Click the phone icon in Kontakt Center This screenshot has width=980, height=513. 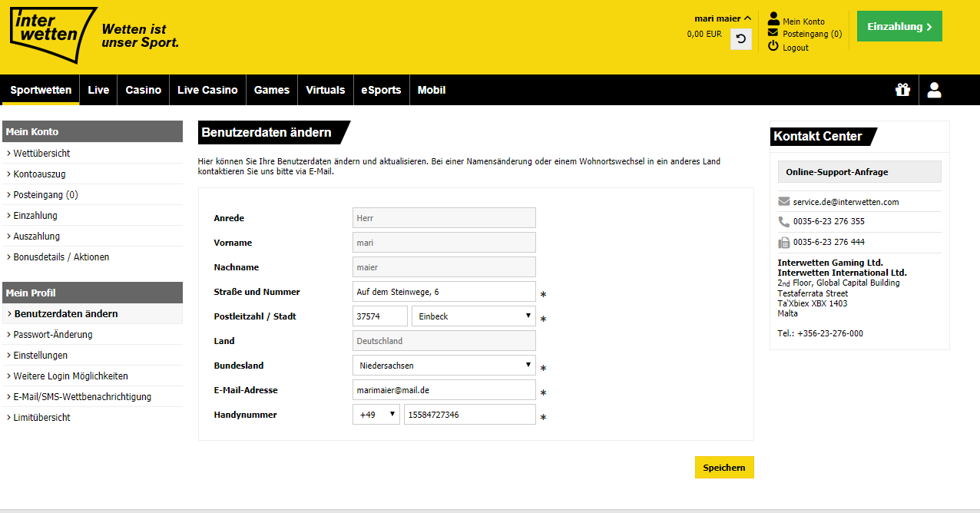tap(784, 221)
